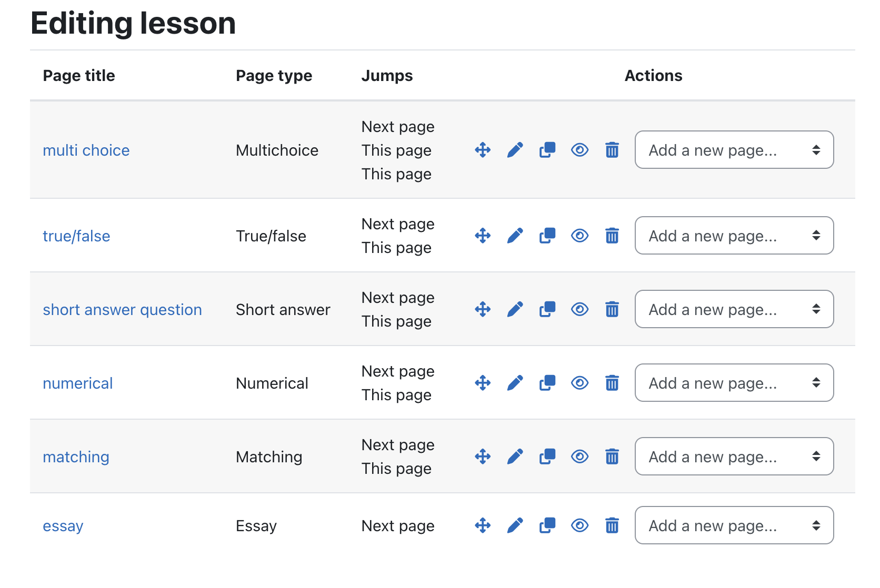Screen dimensions: 880x588
Task: Duplicate the essay page
Action: point(547,525)
